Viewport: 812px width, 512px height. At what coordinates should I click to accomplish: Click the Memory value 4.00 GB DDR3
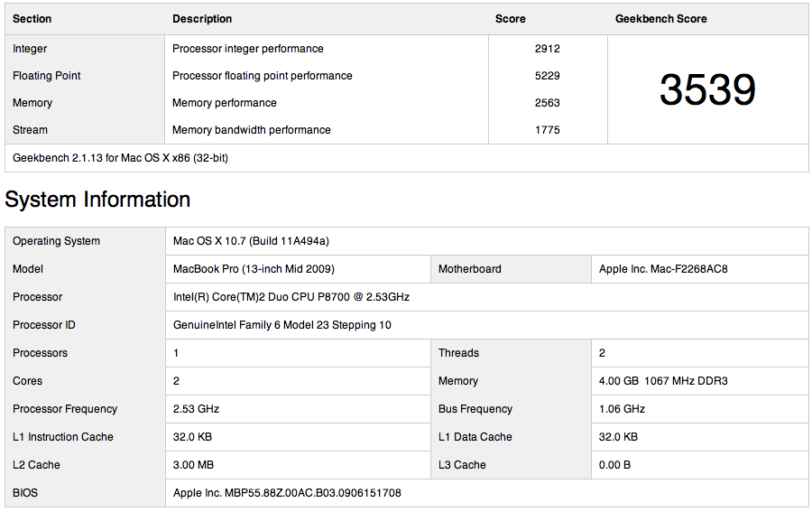(x=663, y=381)
